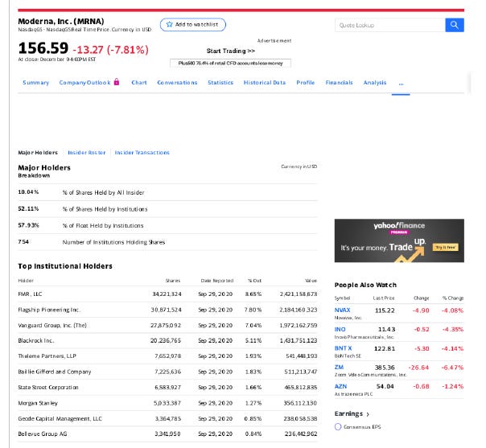Open the BNTX ticker link

tap(343, 348)
